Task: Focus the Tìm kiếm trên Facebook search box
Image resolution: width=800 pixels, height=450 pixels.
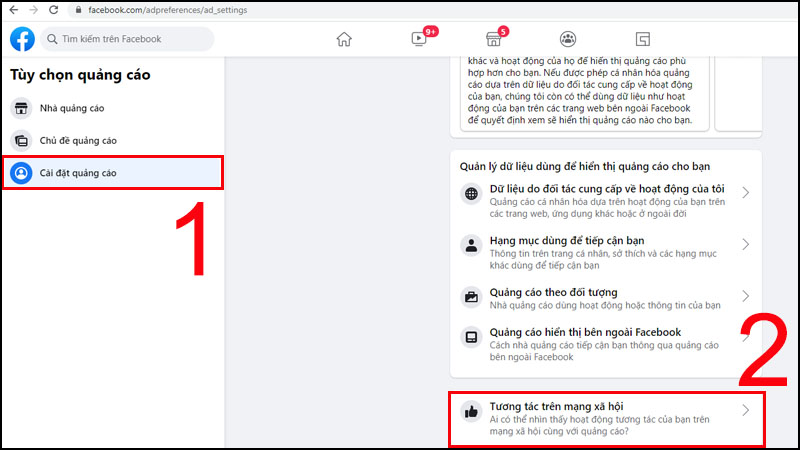Action: 127,39
